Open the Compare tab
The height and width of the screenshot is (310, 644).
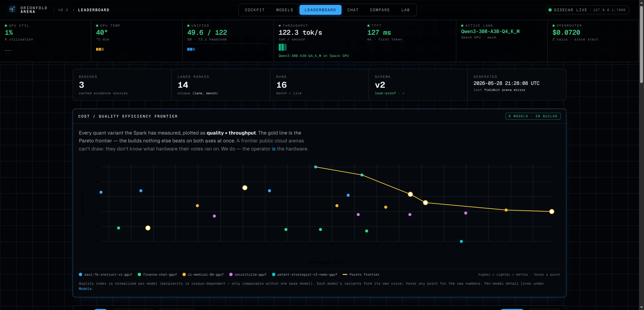click(x=380, y=10)
